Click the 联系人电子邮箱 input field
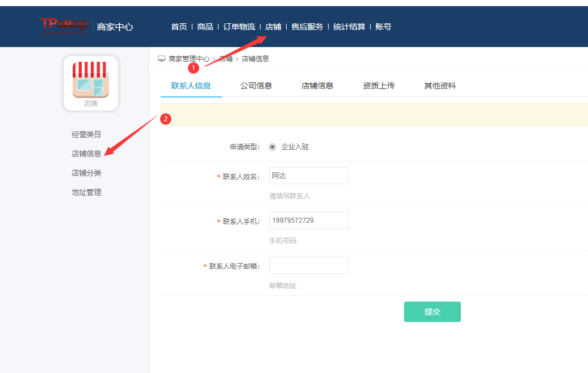Image resolution: width=588 pixels, height=373 pixels. click(x=308, y=265)
